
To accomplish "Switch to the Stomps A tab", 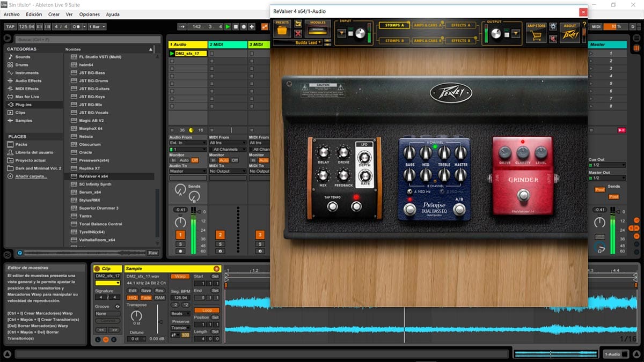I will tap(394, 25).
